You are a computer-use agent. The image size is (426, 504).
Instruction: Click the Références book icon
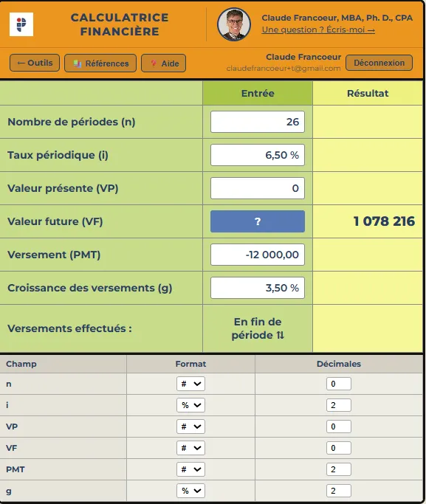pos(78,63)
